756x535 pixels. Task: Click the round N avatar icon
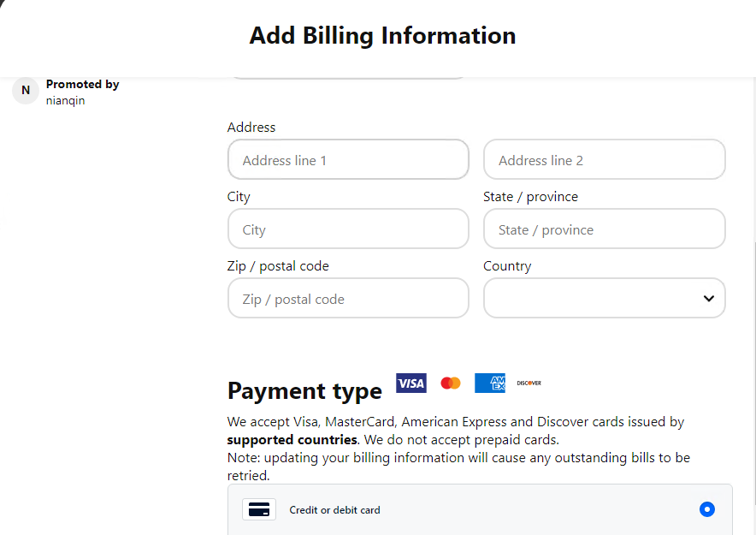pos(26,91)
